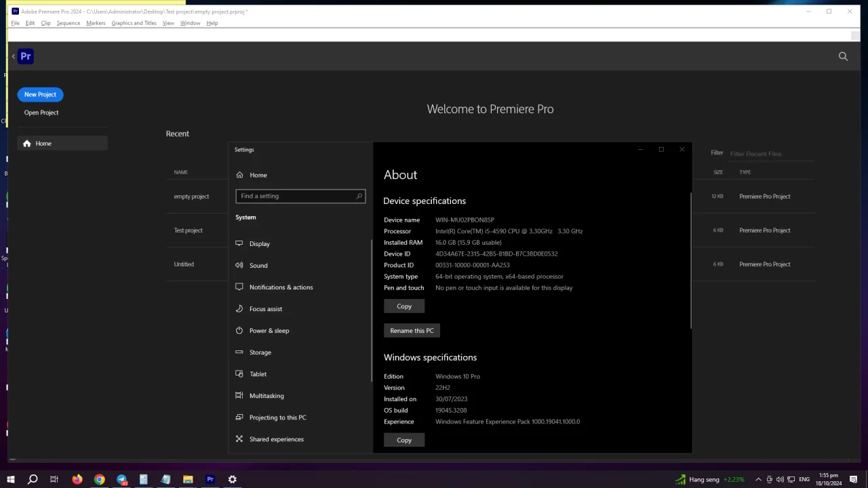Click the Find a setting field
Screen dimensions: 868x488
(300, 196)
